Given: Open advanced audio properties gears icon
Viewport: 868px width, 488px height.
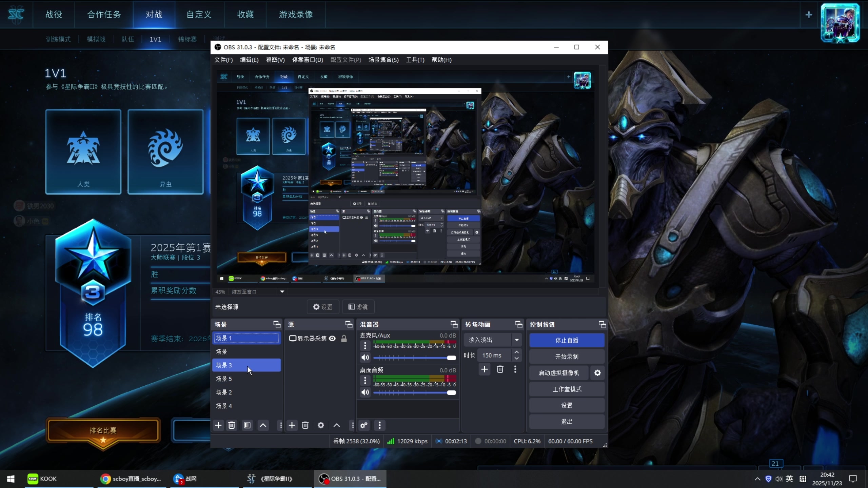Looking at the screenshot, I should click(364, 425).
